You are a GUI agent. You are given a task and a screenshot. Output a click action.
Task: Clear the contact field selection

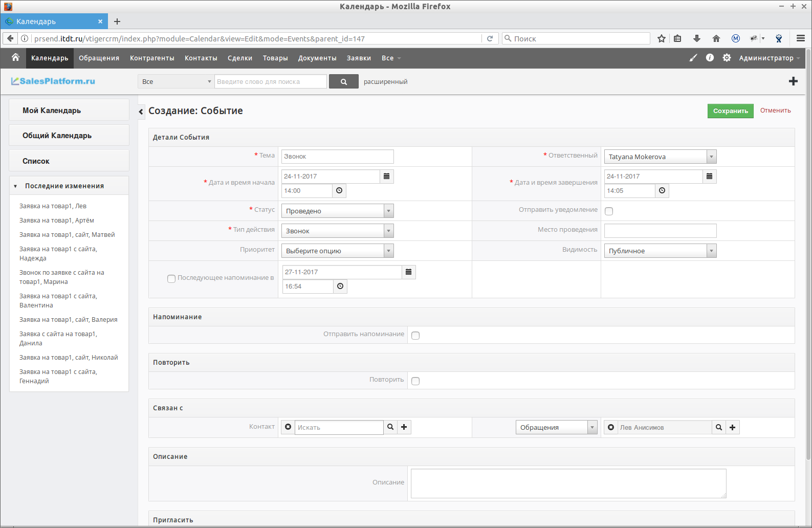288,427
